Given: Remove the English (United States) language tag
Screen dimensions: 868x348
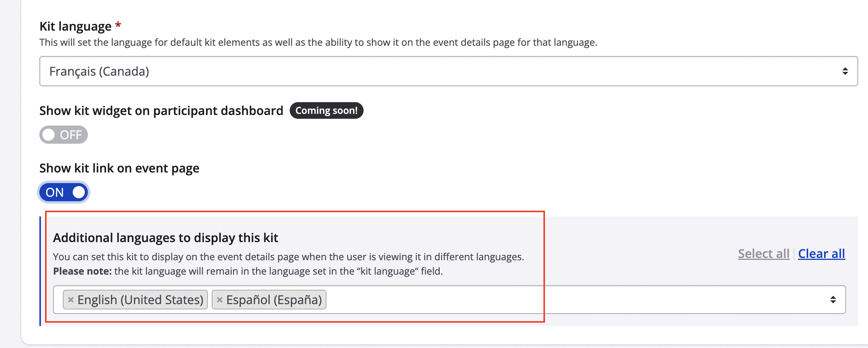Looking at the screenshot, I should pyautogui.click(x=71, y=300).
